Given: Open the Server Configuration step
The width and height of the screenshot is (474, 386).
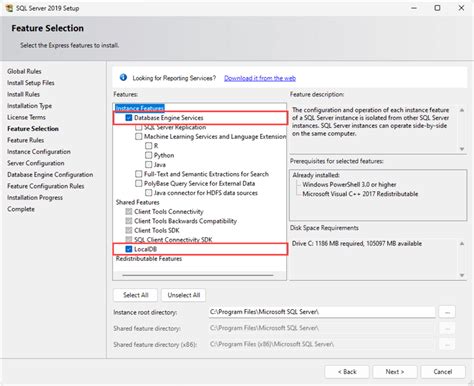Looking at the screenshot, I should [x=36, y=163].
